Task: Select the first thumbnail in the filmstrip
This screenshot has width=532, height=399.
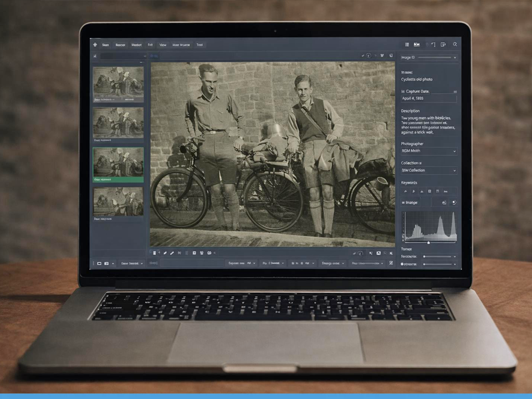Action: tap(118, 84)
